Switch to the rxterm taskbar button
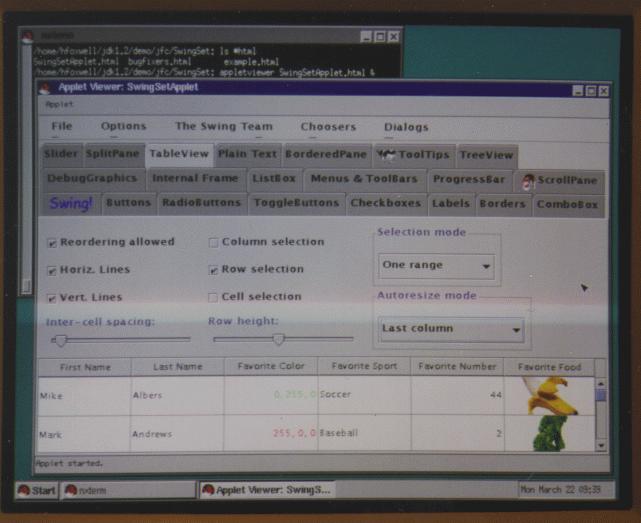The image size is (641, 523). pyautogui.click(x=128, y=490)
